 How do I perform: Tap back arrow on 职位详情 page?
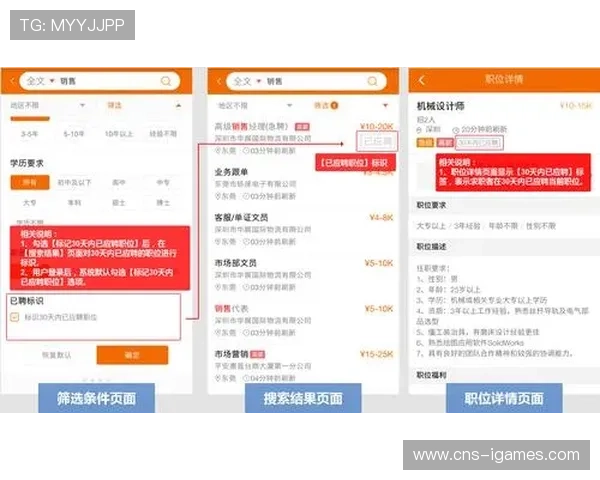[422, 80]
